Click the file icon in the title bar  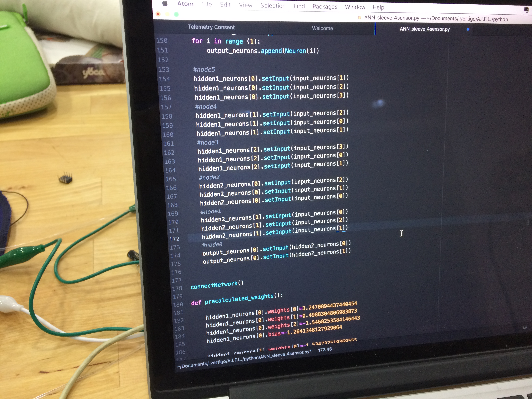point(359,18)
